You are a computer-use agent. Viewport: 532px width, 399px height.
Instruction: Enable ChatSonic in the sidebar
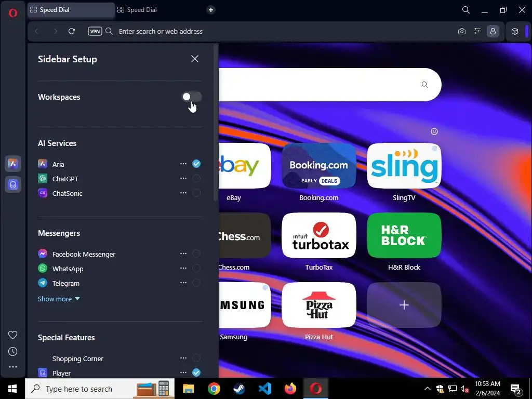point(196,193)
